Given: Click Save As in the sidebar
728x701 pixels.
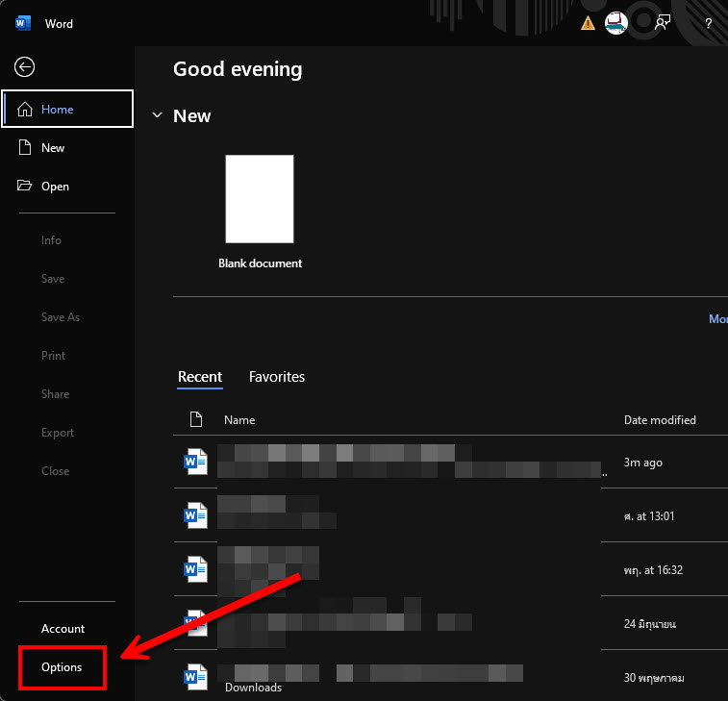Looking at the screenshot, I should 61,317.
